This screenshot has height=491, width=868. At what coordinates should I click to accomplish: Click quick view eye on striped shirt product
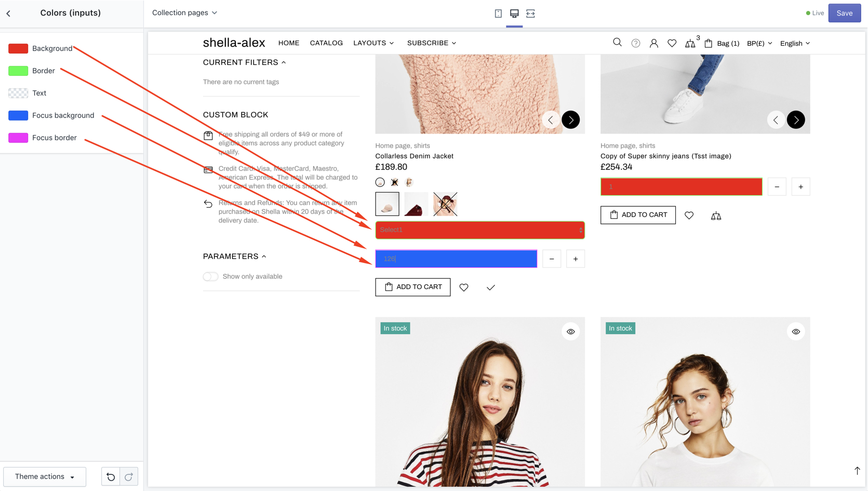[x=570, y=331]
